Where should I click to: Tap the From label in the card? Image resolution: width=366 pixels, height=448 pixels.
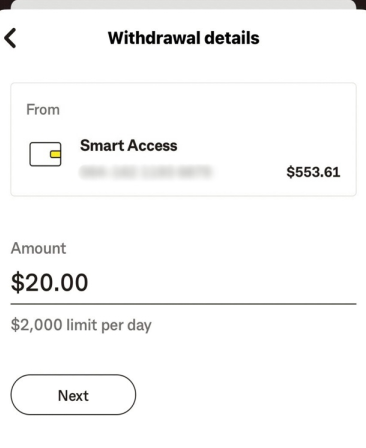click(43, 110)
